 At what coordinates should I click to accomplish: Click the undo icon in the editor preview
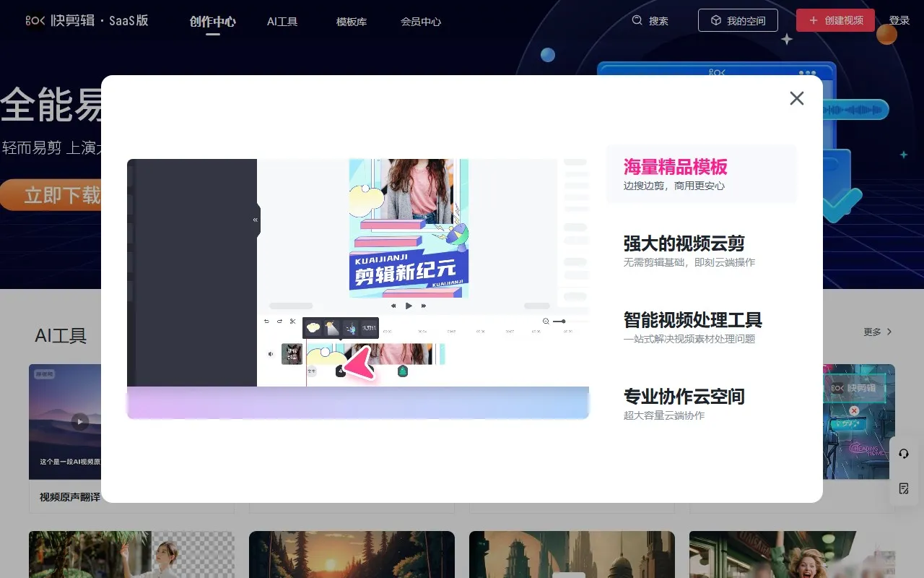pos(266,321)
